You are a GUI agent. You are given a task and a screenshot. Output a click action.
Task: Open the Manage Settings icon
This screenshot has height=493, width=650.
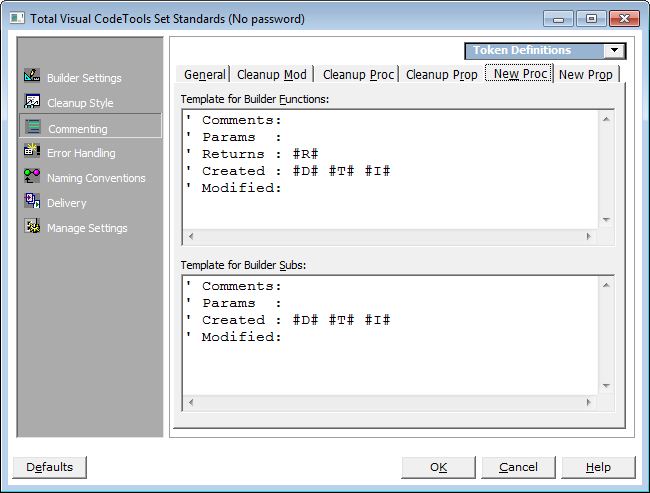tap(32, 227)
